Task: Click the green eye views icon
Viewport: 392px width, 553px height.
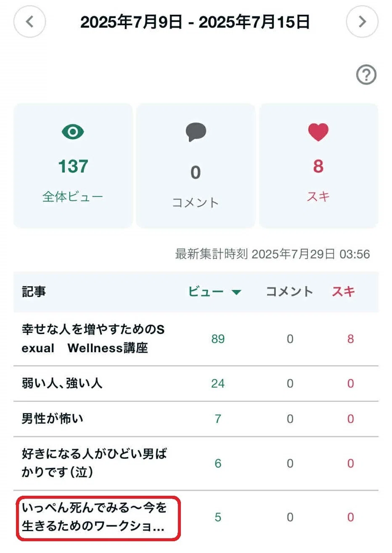Action: pos(73,132)
